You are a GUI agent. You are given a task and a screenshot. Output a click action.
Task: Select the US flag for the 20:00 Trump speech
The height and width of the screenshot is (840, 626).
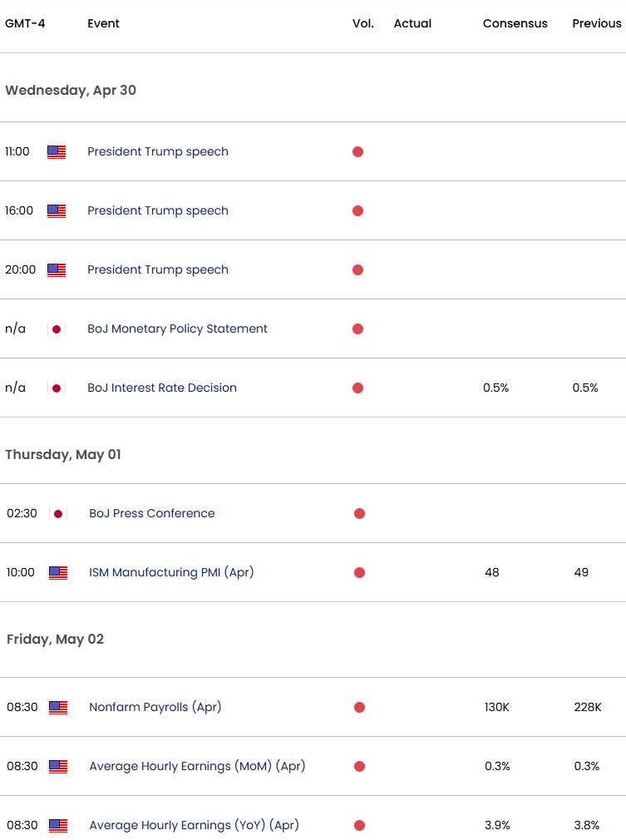[56, 269]
